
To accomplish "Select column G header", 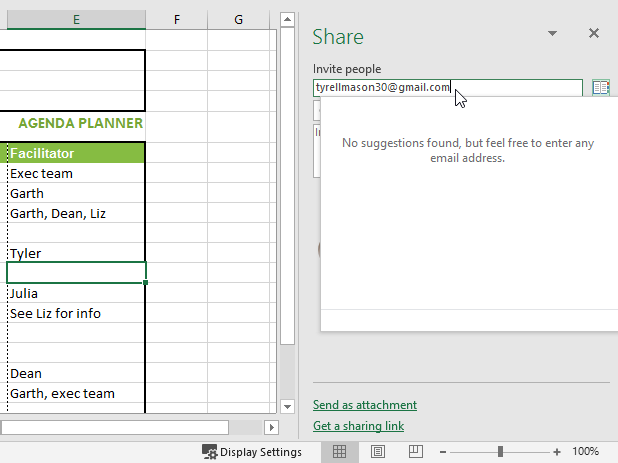I will click(238, 19).
